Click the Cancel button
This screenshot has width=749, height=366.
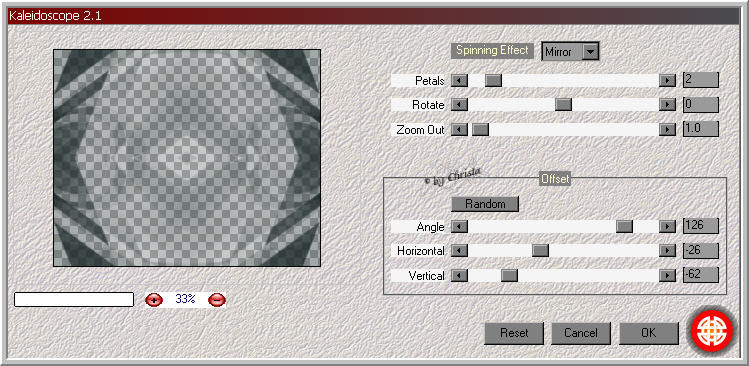[x=581, y=333]
